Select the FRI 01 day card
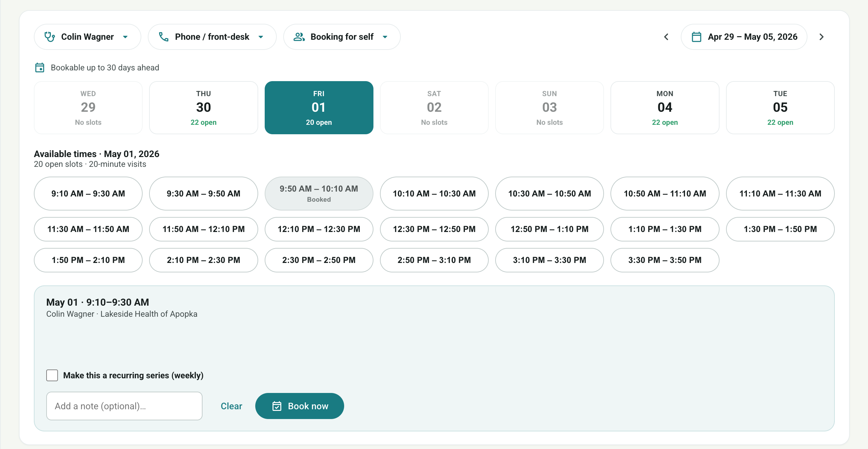The image size is (868, 449). pyautogui.click(x=319, y=108)
